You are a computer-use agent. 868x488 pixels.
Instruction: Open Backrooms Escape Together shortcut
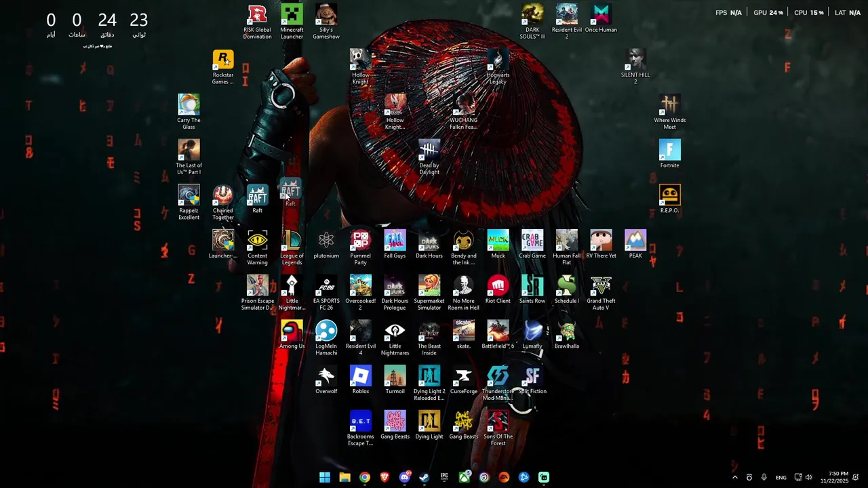point(361,428)
